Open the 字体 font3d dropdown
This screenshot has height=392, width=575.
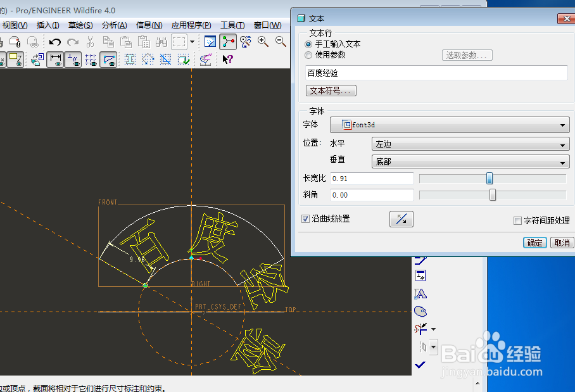(450, 125)
